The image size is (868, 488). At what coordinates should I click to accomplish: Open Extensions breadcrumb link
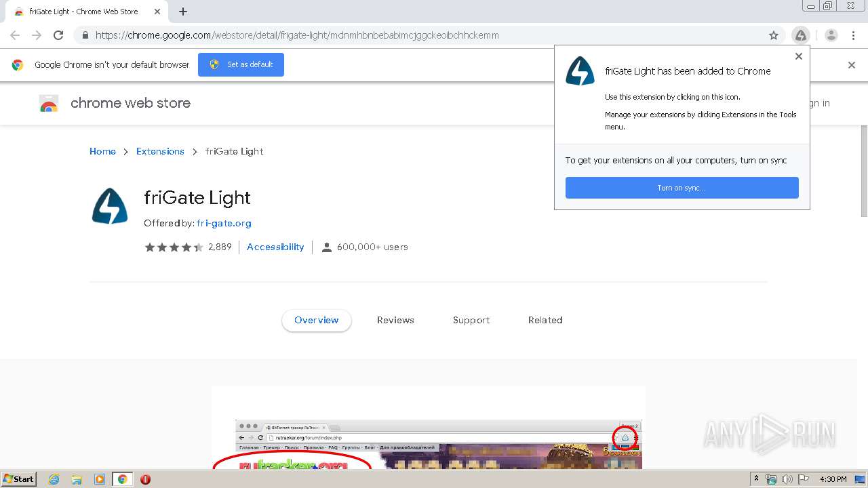tap(160, 151)
